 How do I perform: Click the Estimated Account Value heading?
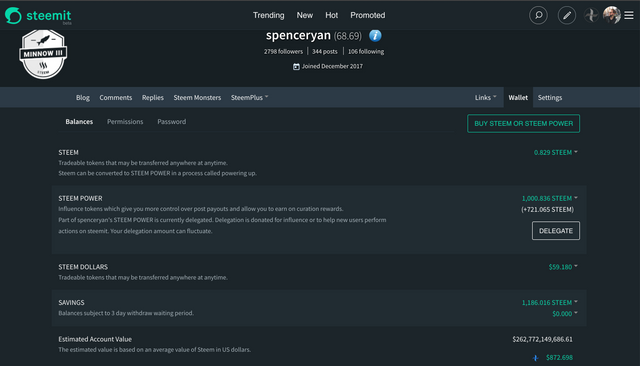click(95, 339)
